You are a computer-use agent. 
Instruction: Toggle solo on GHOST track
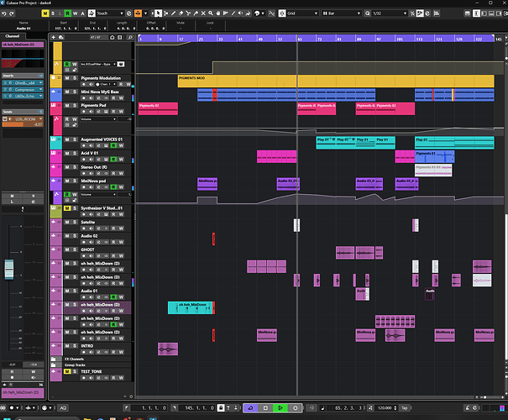point(75,249)
